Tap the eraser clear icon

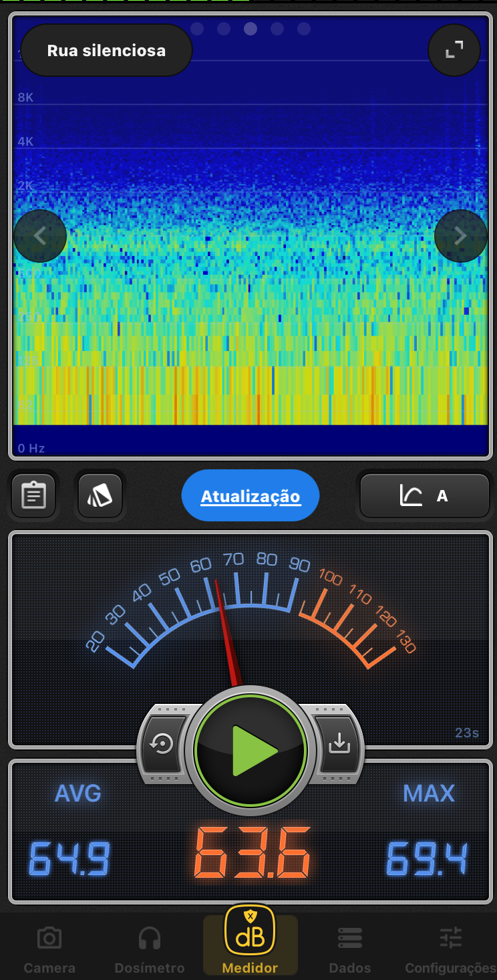pyautogui.click(x=100, y=496)
